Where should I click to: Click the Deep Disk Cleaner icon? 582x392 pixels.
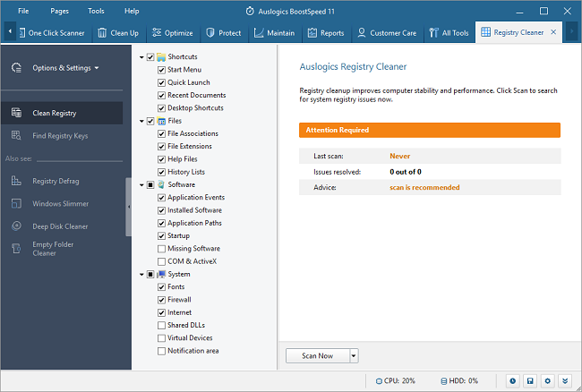16,226
